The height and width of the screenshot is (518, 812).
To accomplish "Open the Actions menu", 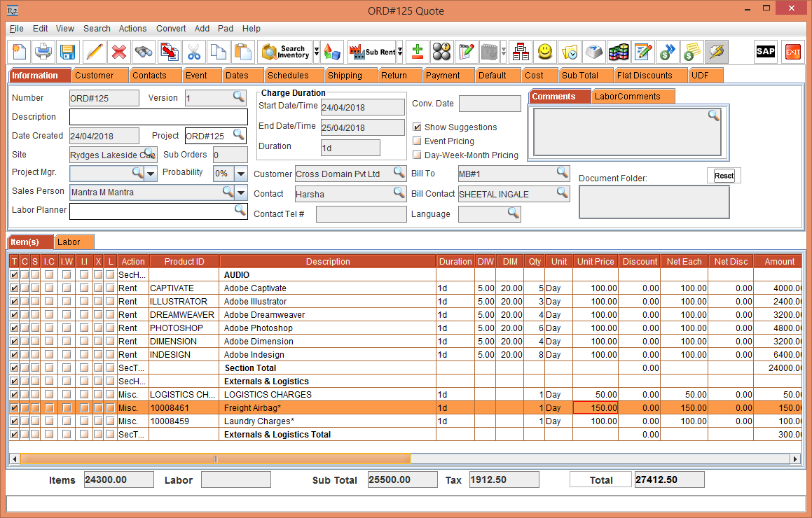I will point(132,29).
